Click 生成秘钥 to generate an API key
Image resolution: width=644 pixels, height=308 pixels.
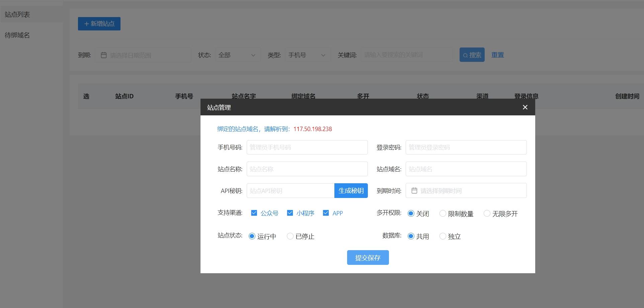point(350,190)
